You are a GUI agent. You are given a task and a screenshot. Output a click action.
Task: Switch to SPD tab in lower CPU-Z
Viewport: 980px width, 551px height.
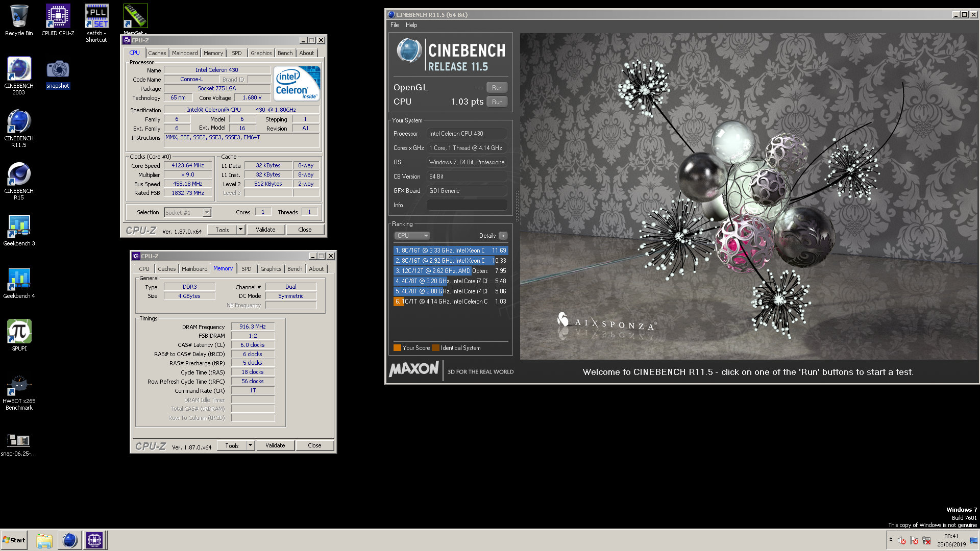[x=246, y=269]
